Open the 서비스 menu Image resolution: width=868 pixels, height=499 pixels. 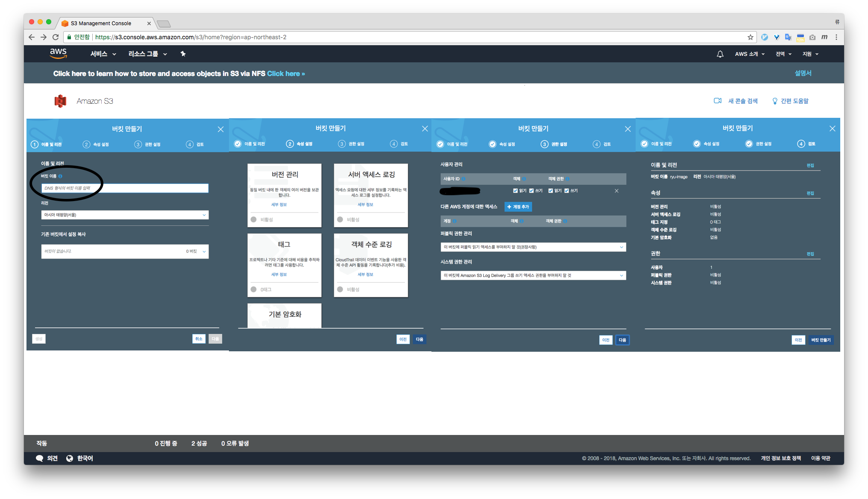[x=103, y=54]
